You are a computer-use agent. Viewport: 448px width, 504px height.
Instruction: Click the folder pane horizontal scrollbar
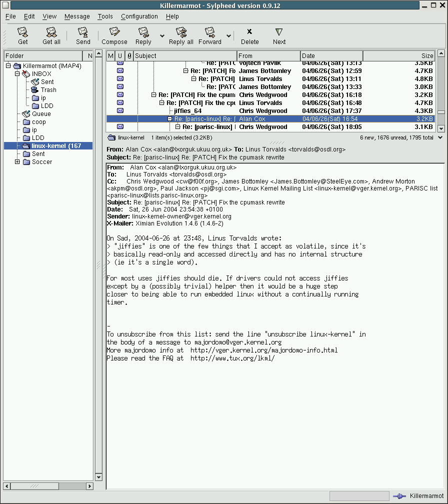[x=48, y=486]
